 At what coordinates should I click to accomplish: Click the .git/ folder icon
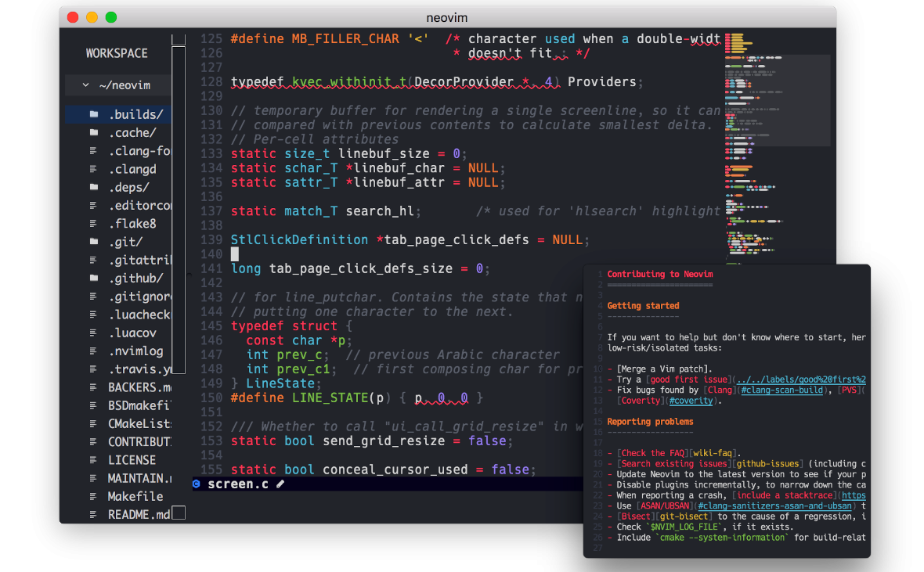tap(94, 242)
